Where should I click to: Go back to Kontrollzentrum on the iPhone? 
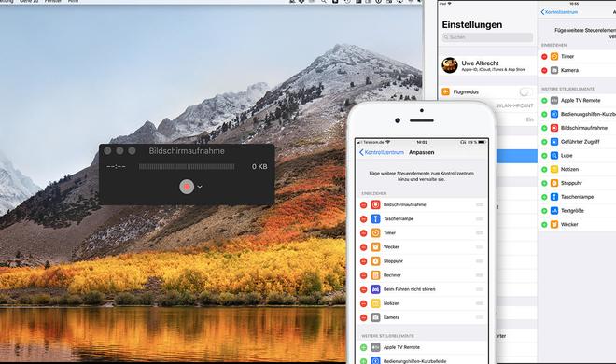click(382, 152)
